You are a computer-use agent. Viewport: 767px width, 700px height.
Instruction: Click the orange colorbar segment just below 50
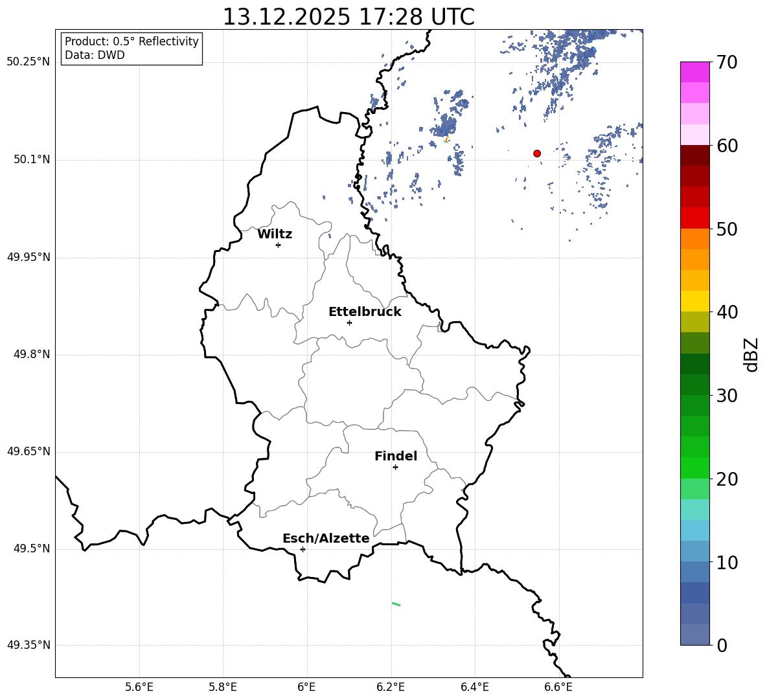point(695,239)
